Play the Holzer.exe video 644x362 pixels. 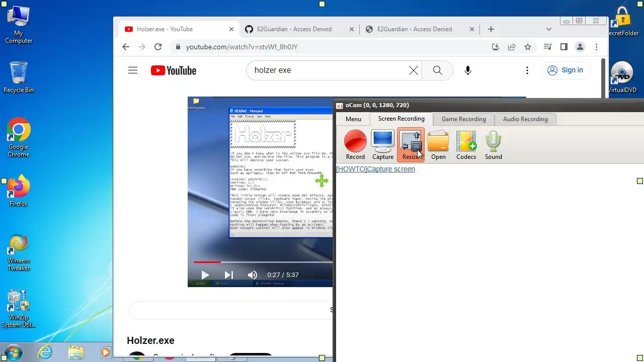(x=205, y=275)
